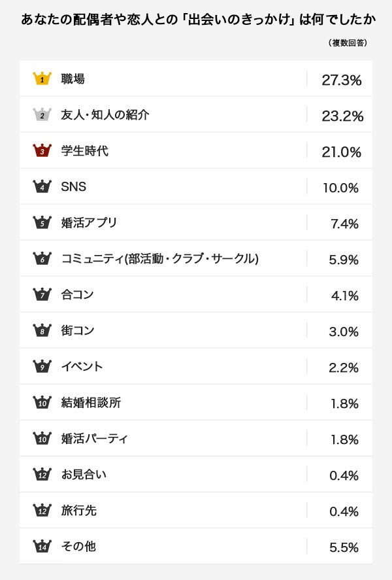Click the rank 8 crown beside 街コン
Viewport: 392px width, 580px height.
pos(42,331)
